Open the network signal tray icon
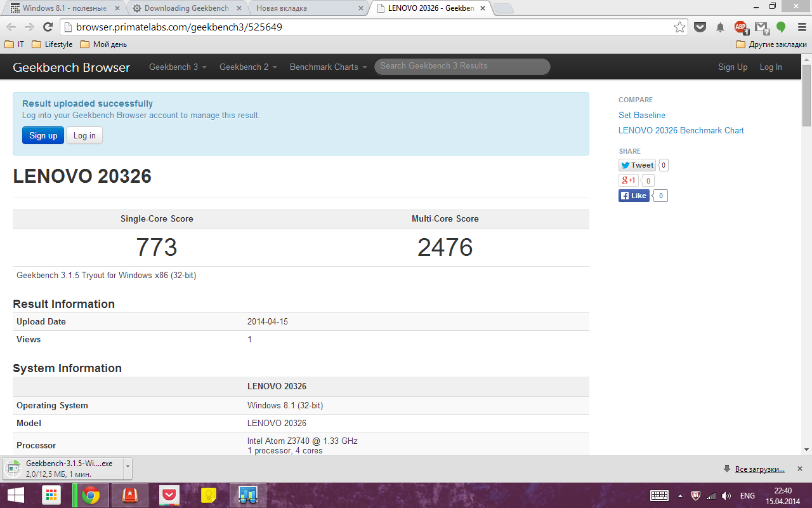 pos(710,495)
